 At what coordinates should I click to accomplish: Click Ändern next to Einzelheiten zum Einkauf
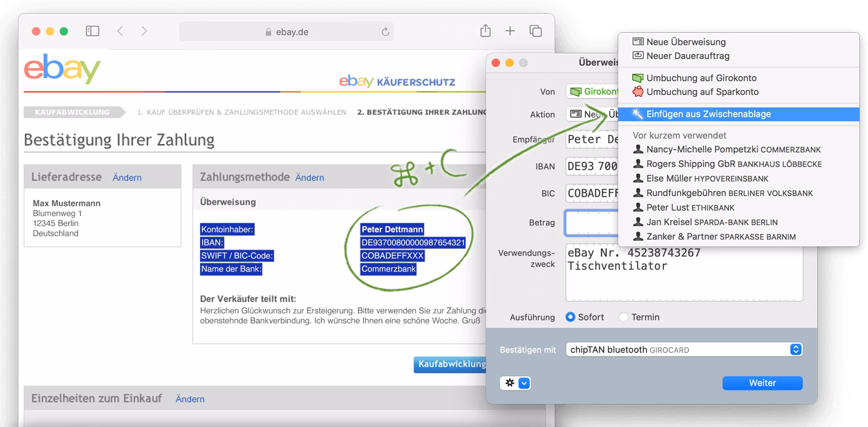(x=190, y=399)
